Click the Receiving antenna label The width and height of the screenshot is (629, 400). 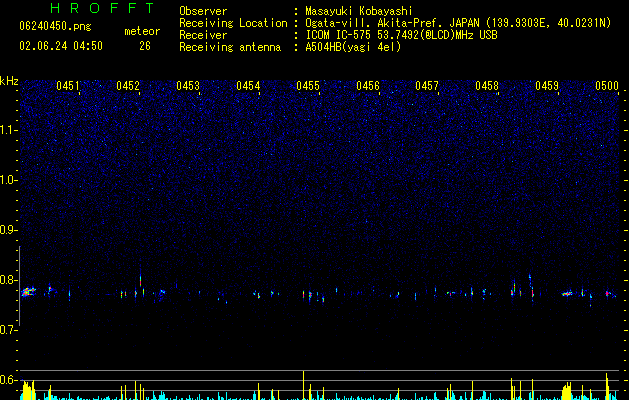pyautogui.click(x=230, y=47)
